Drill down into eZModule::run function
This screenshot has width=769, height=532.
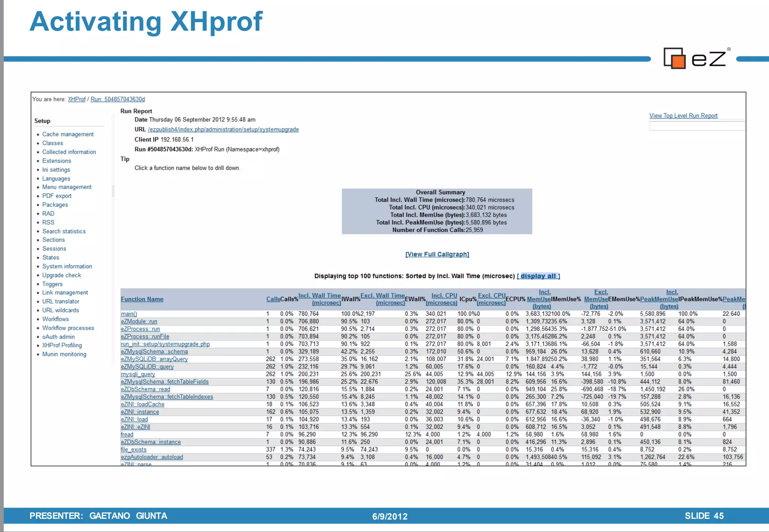click(139, 322)
